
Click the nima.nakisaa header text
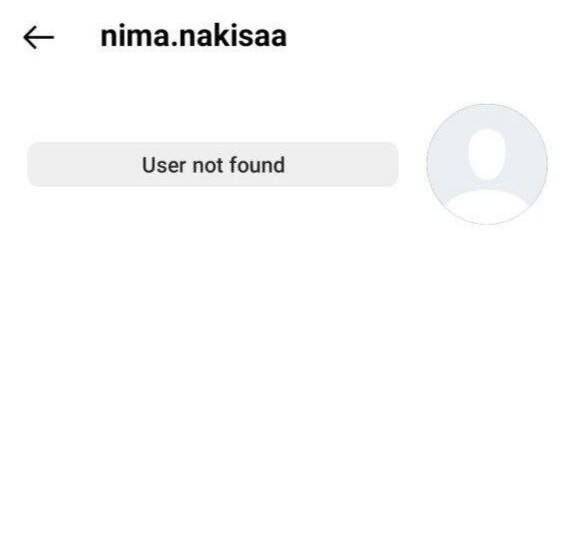[194, 36]
